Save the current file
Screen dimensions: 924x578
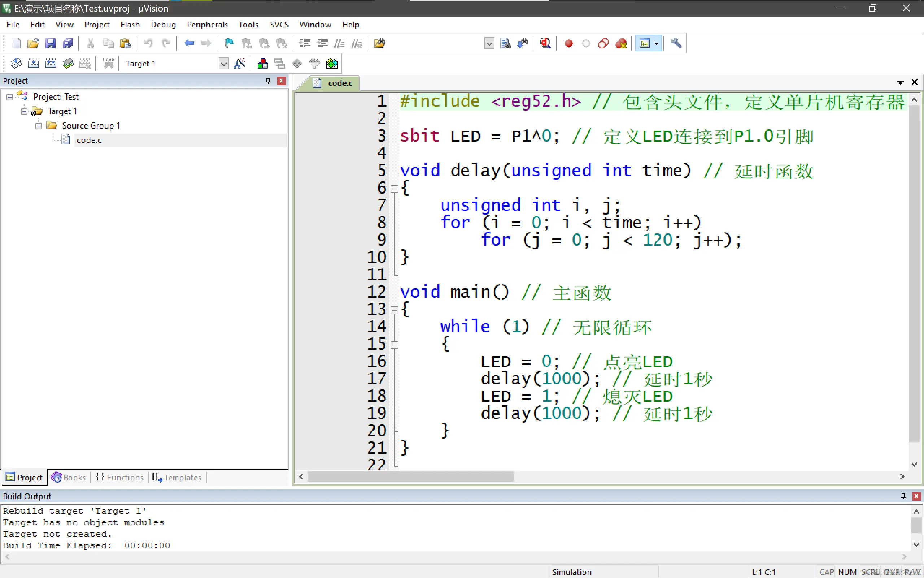click(51, 43)
